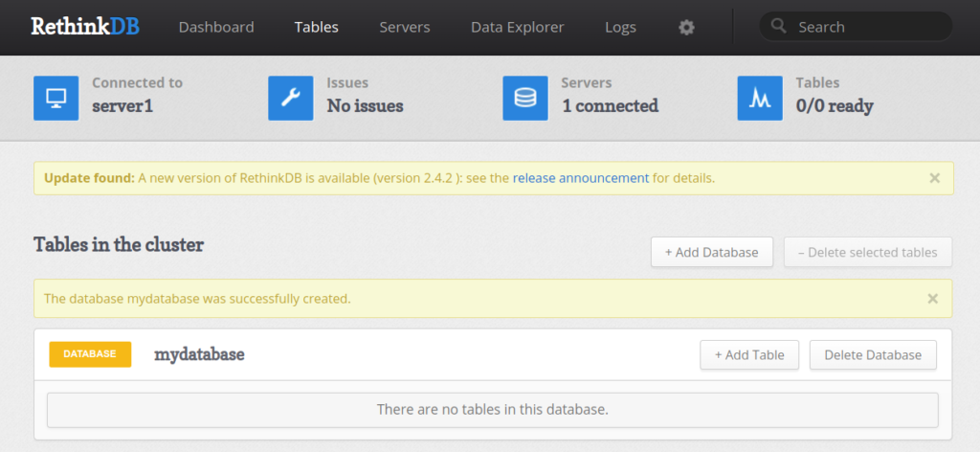Click Delete Database for mydatabase
The height and width of the screenshot is (452, 980).
coord(873,354)
